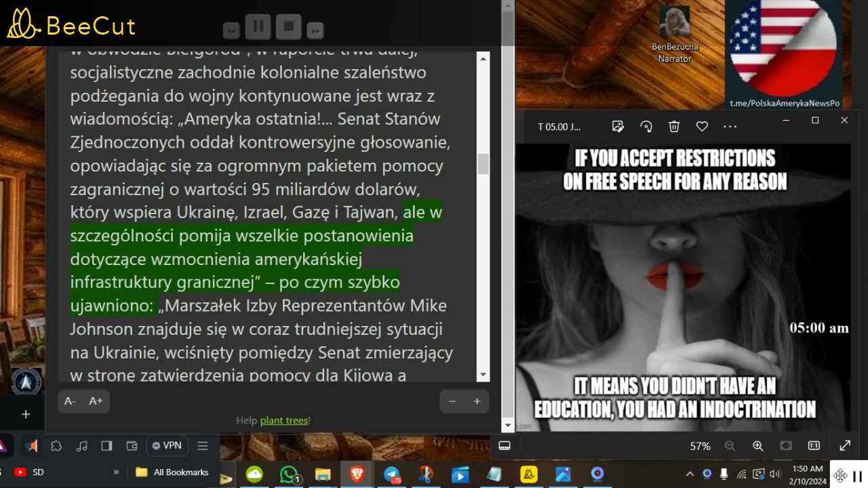The height and width of the screenshot is (488, 868).
Task: Click the t.me/PolskaAmerykaNewsPo flag logo
Action: pos(784,54)
